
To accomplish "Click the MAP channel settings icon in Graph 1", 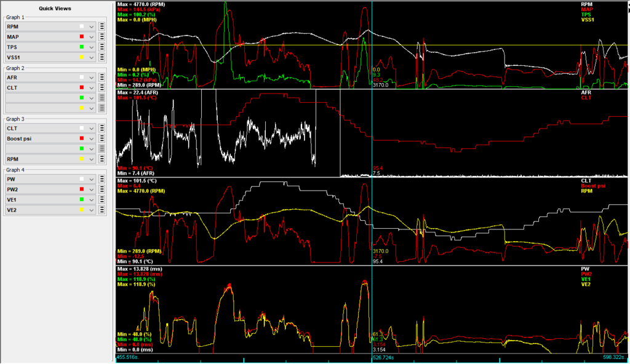I will [x=102, y=37].
